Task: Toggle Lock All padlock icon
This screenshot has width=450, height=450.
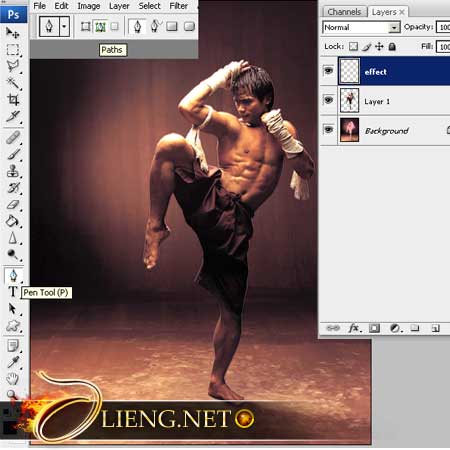Action: point(392,46)
